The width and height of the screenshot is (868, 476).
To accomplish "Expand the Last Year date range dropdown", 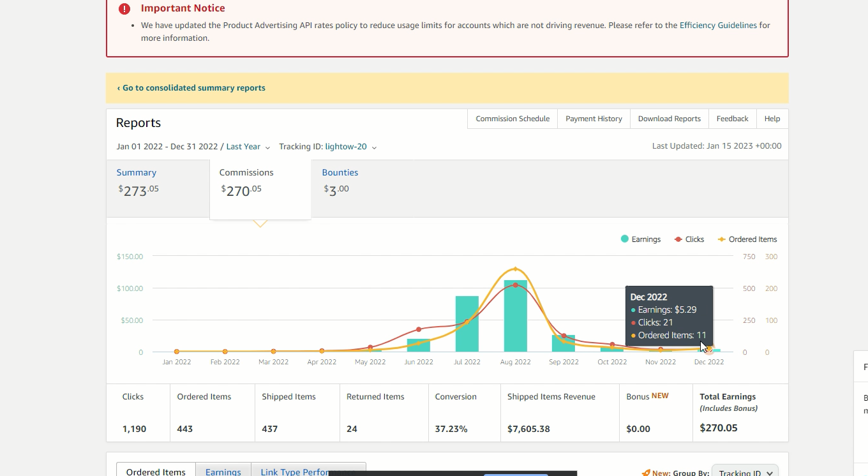I will pos(248,147).
